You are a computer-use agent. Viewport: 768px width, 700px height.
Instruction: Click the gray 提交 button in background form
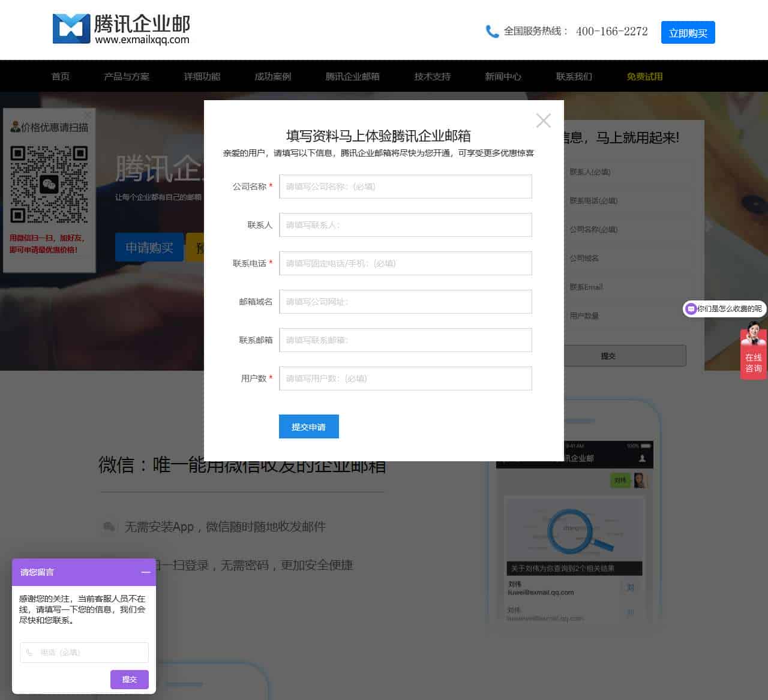click(x=624, y=356)
